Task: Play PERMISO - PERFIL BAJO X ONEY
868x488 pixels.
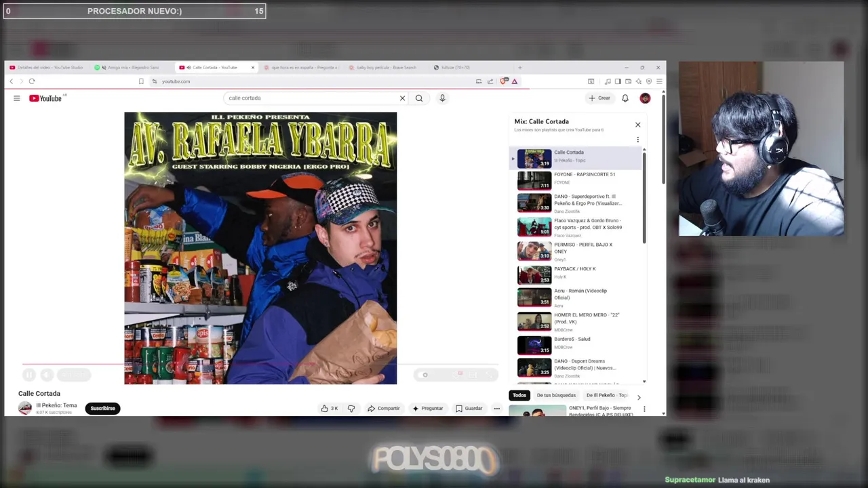Action: click(576, 251)
